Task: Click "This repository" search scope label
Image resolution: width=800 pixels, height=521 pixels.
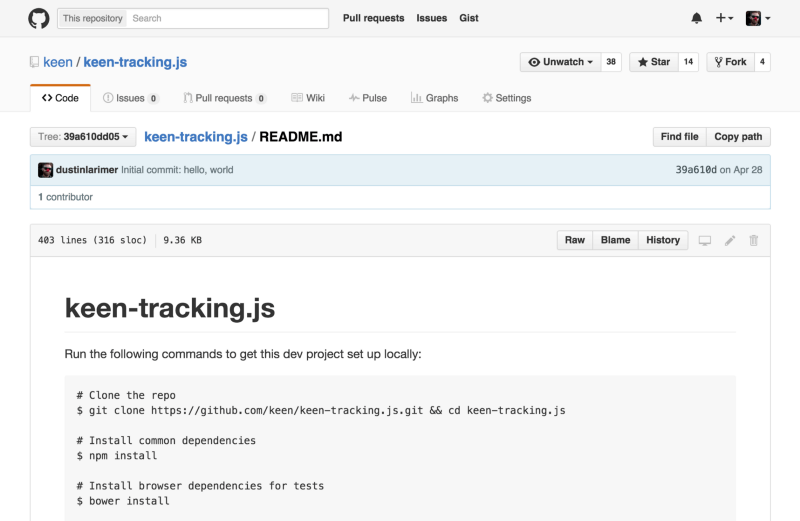Action: [92, 18]
